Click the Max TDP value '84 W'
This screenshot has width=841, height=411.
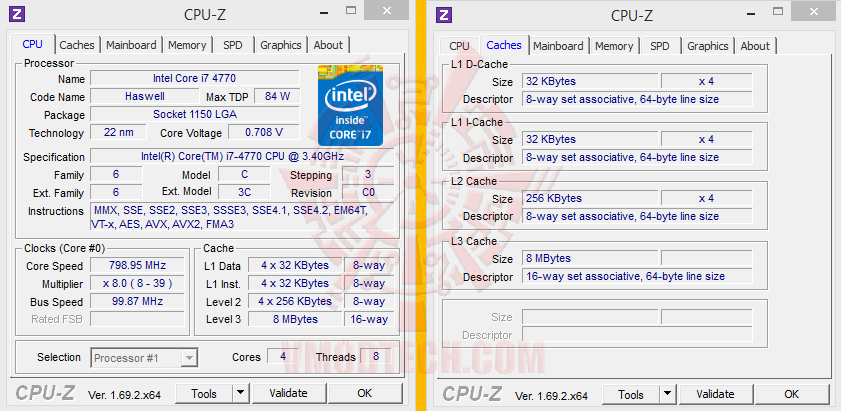click(x=277, y=97)
